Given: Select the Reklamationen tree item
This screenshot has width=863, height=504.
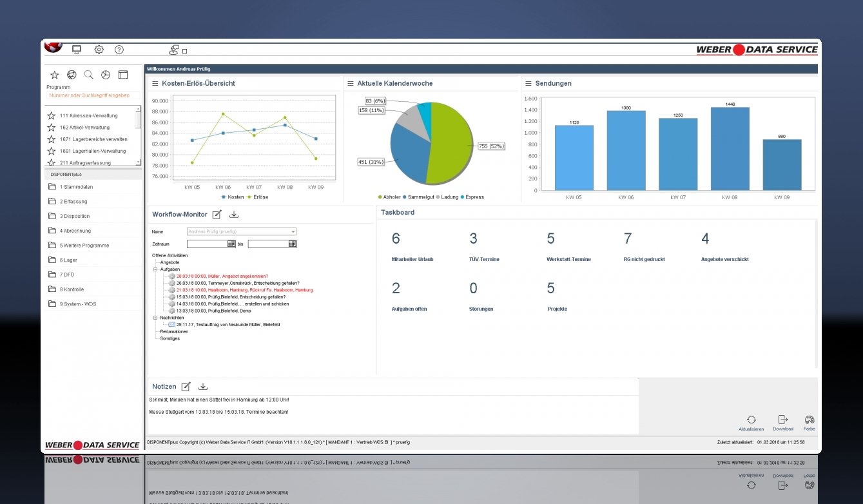Looking at the screenshot, I should pos(174,331).
